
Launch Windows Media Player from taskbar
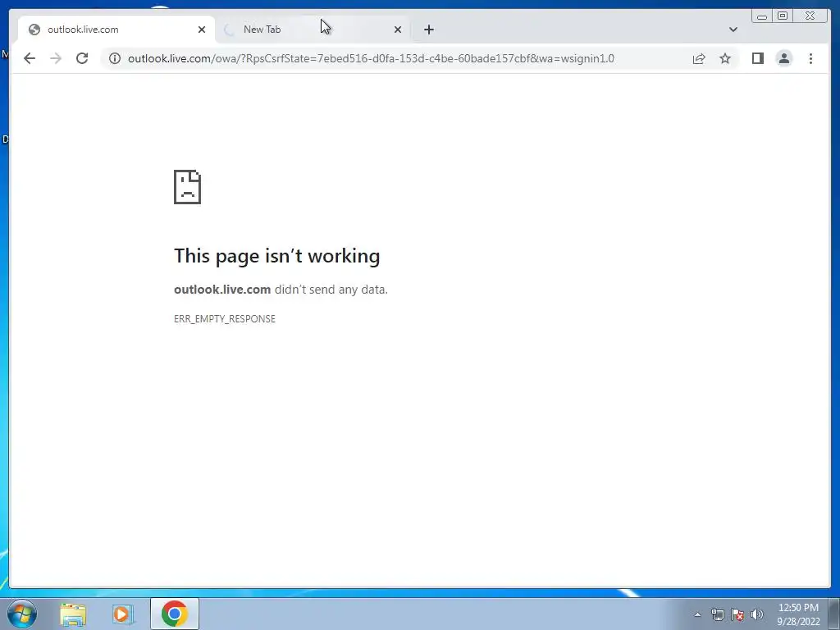pyautogui.click(x=123, y=614)
